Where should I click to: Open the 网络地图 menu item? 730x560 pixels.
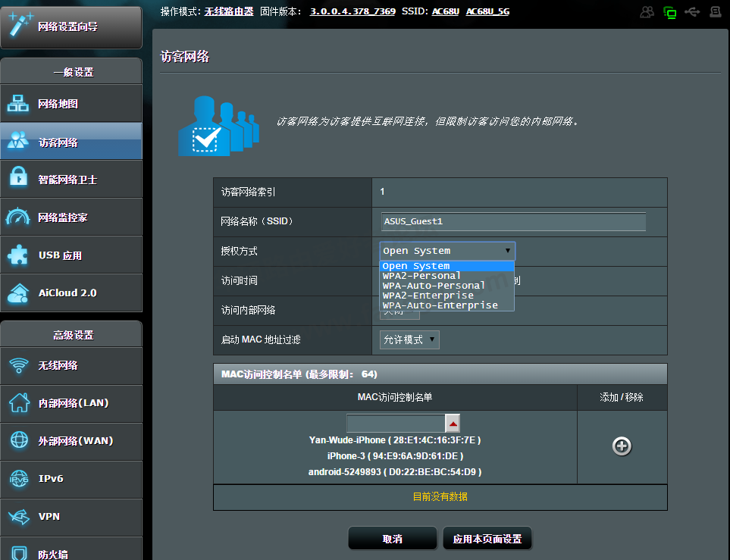coord(71,103)
